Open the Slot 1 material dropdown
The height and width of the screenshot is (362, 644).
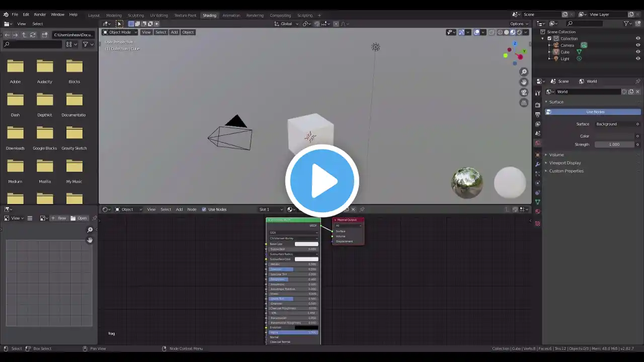pyautogui.click(x=271, y=210)
